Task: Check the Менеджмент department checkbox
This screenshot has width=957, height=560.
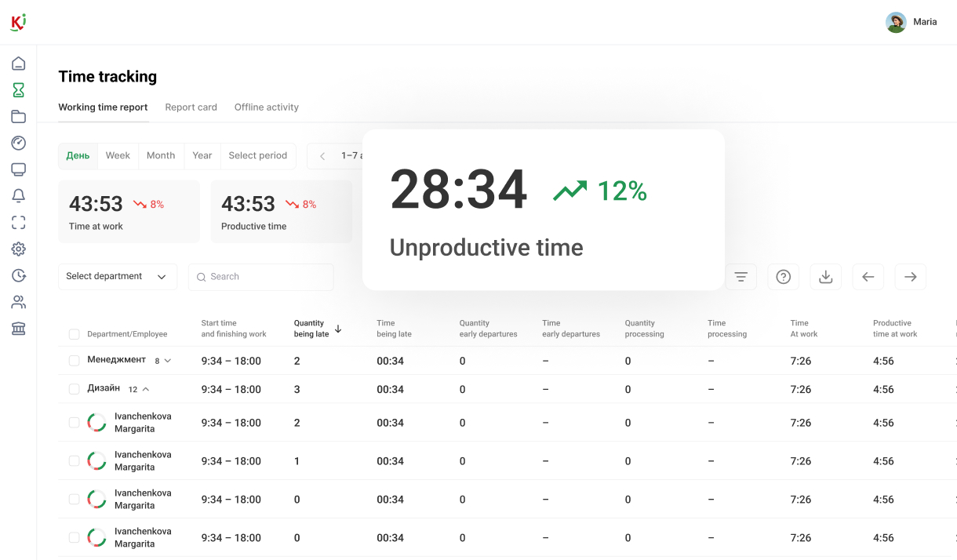Action: tap(74, 360)
